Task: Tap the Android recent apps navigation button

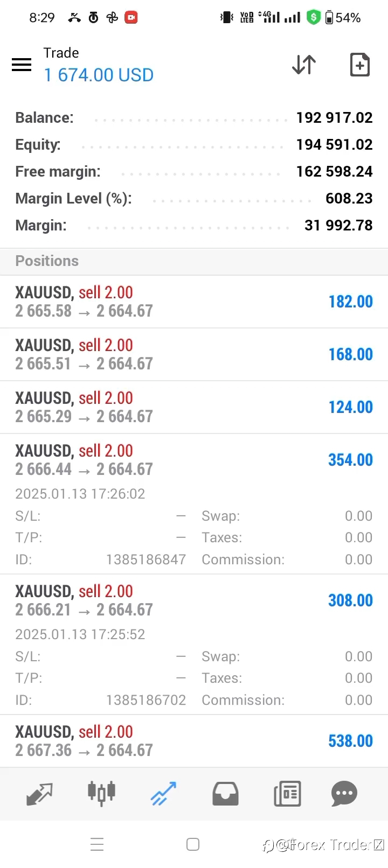Action: coord(97,844)
